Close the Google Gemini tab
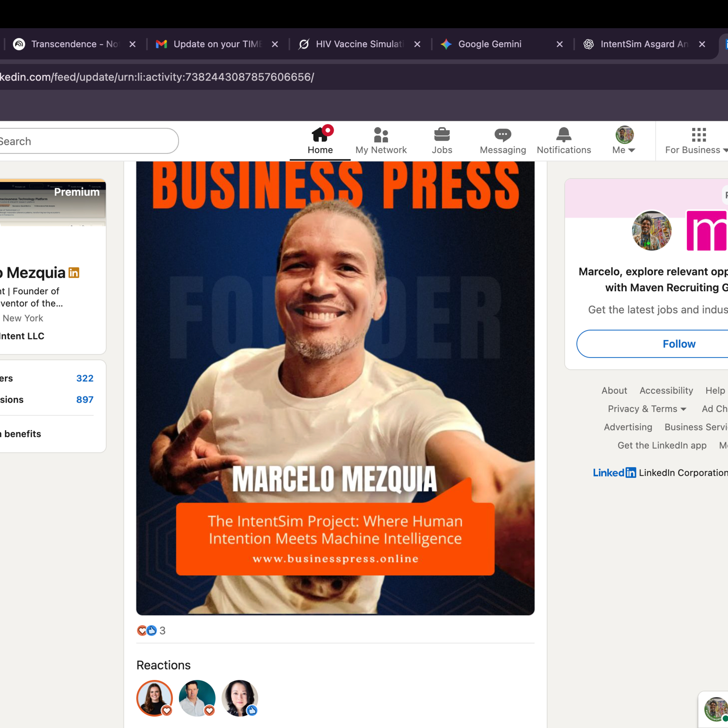Viewport: 728px width, 728px height. coord(560,44)
